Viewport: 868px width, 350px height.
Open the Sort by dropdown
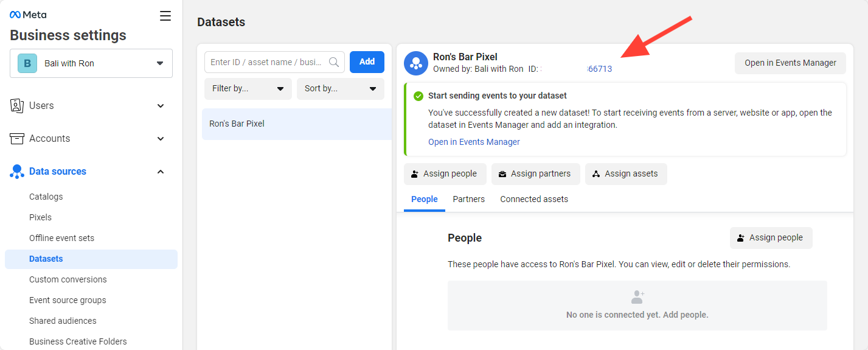point(341,89)
